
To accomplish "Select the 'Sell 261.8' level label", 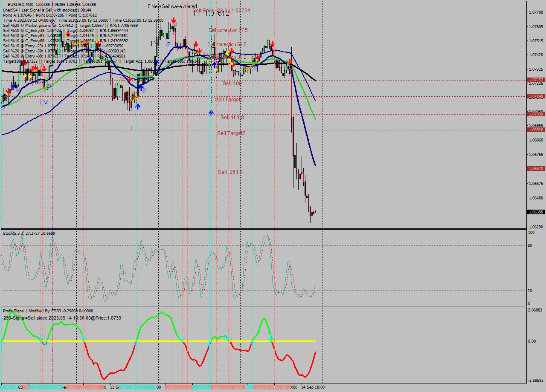I will click(230, 172).
